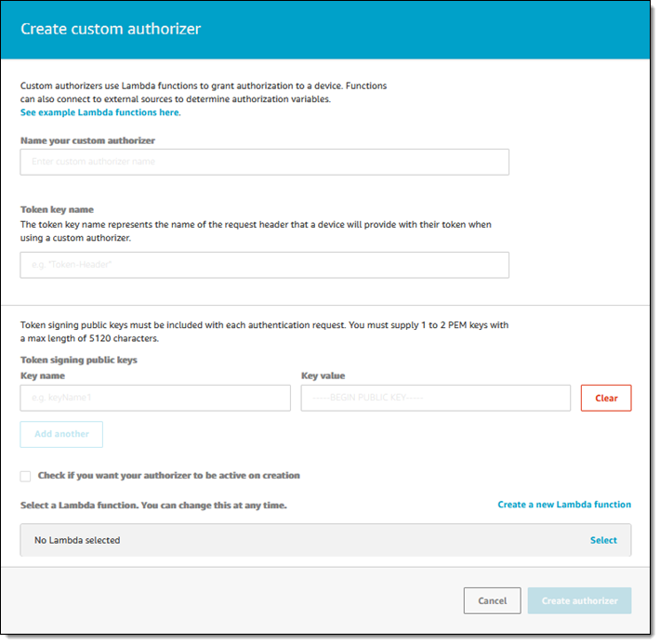This screenshot has width=660, height=644.
Task: Click the 'Key name' column label
Action: coord(43,376)
